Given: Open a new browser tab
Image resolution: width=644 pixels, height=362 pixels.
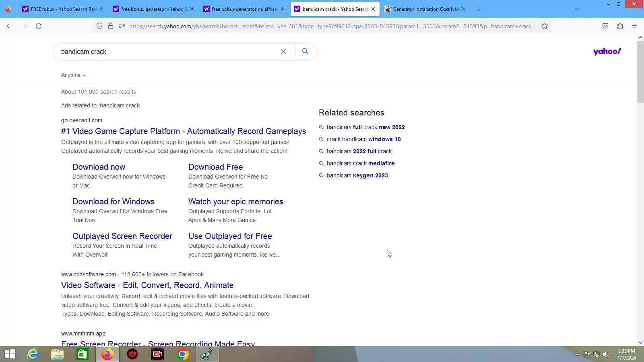Looking at the screenshot, I should tap(479, 9).
